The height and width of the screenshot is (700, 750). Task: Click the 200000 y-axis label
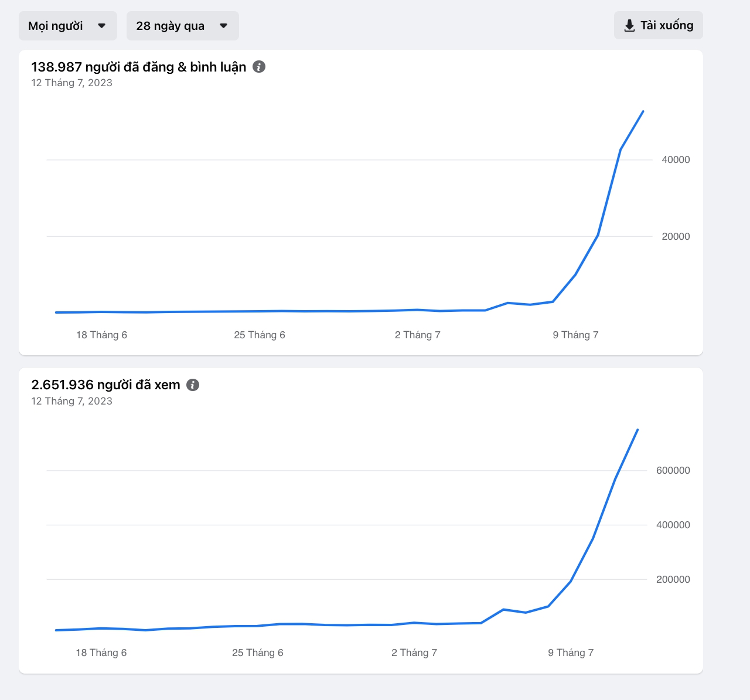tap(673, 579)
